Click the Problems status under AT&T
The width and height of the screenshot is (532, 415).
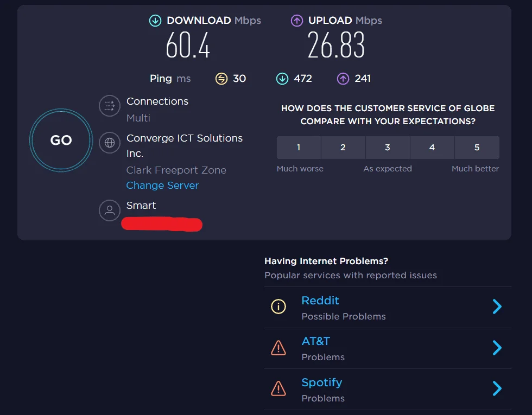(323, 357)
